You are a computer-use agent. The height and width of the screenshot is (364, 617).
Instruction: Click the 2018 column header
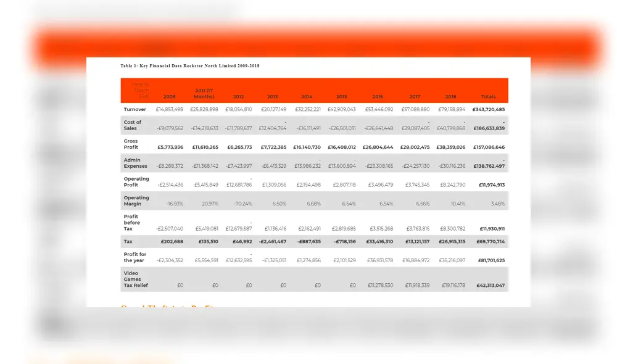point(450,97)
